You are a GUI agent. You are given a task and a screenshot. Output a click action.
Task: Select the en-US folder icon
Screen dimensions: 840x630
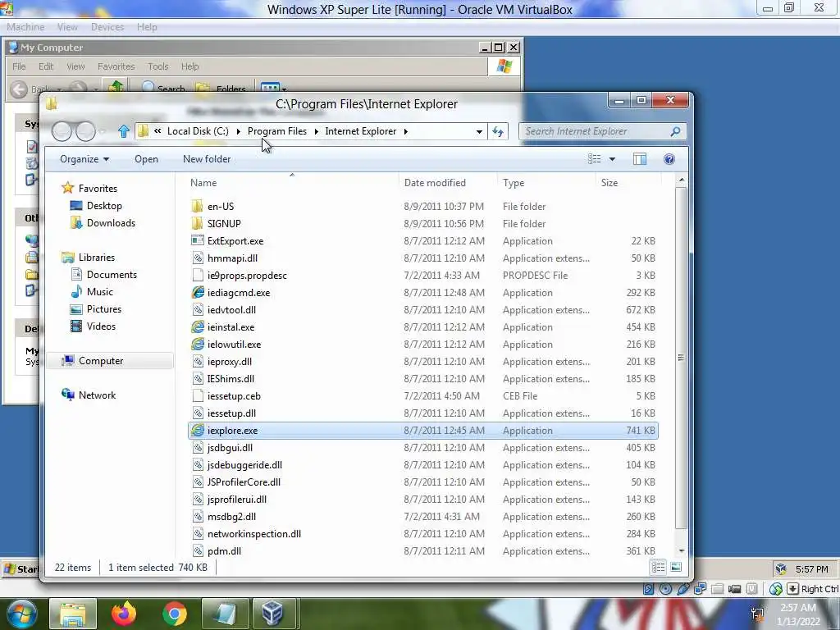198,206
